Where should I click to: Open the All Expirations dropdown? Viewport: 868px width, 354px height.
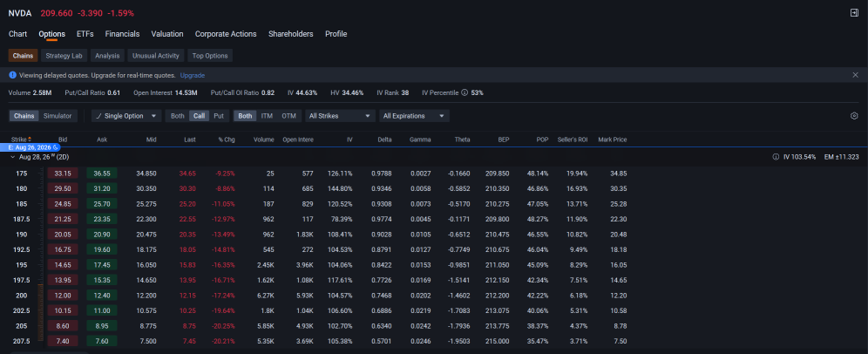414,116
